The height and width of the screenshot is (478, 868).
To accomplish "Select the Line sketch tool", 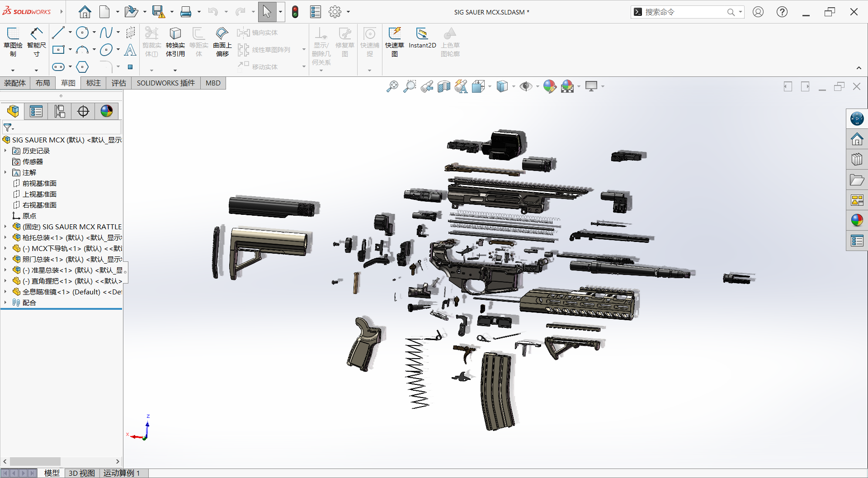I will click(58, 33).
